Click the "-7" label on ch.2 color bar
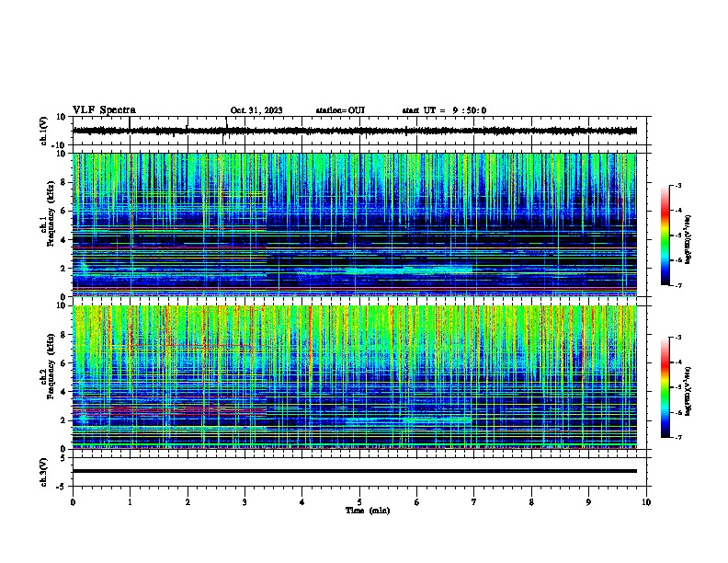The height and width of the screenshot is (563, 728). (x=678, y=437)
